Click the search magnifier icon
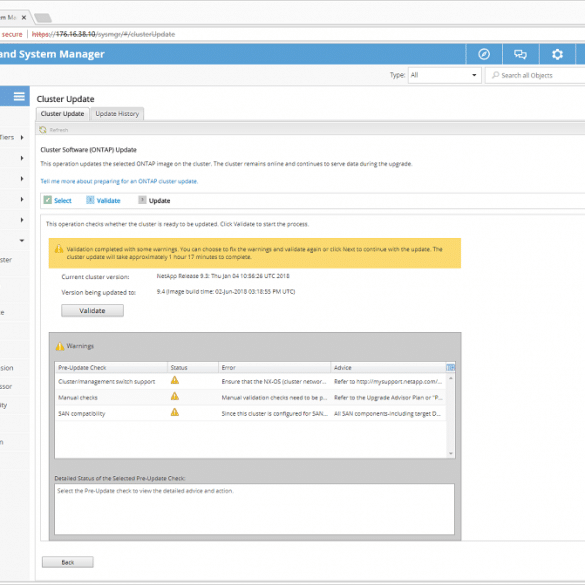This screenshot has width=585, height=585. coord(495,75)
